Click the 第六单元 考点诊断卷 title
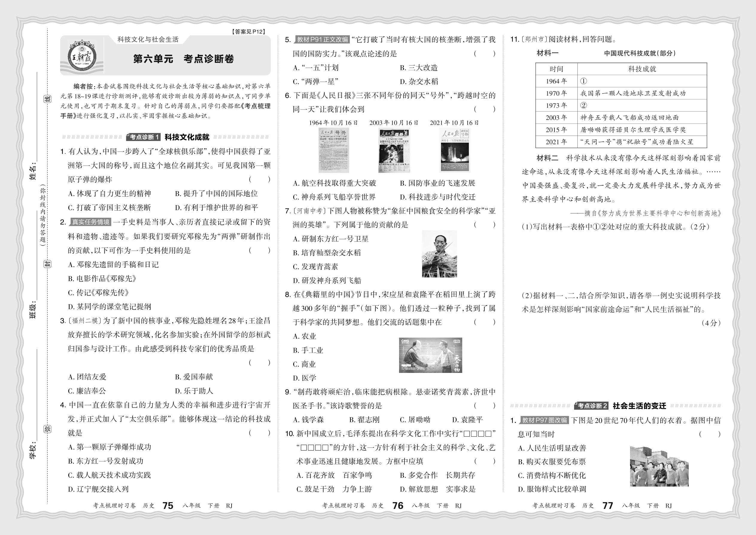Viewport: 756px width, 535px height. (x=183, y=59)
